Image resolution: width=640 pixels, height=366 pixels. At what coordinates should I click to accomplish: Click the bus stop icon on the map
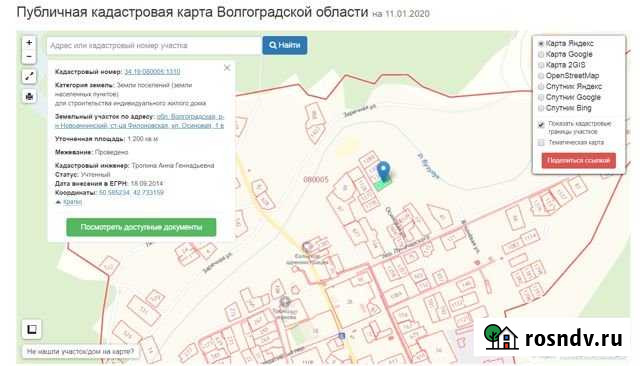click(x=342, y=336)
